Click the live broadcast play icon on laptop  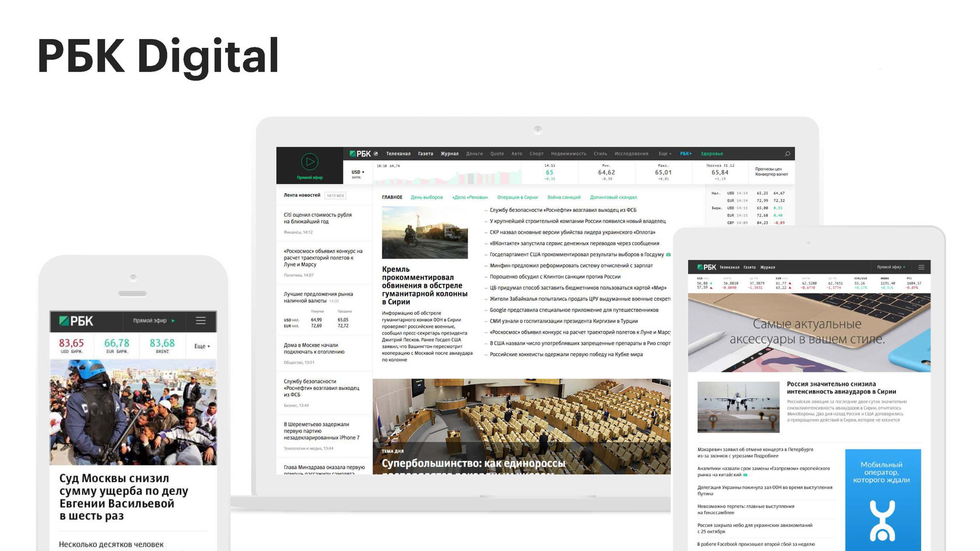point(309,161)
